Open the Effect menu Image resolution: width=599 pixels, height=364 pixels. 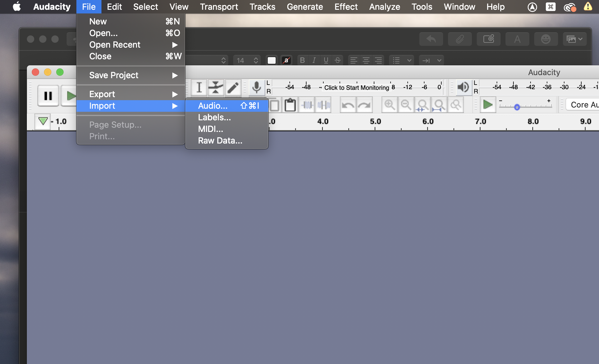click(346, 7)
